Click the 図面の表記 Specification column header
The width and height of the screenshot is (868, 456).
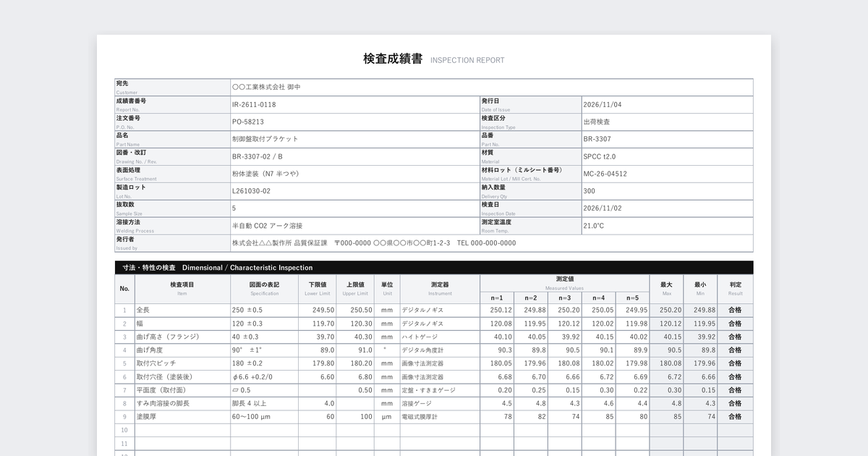click(265, 288)
